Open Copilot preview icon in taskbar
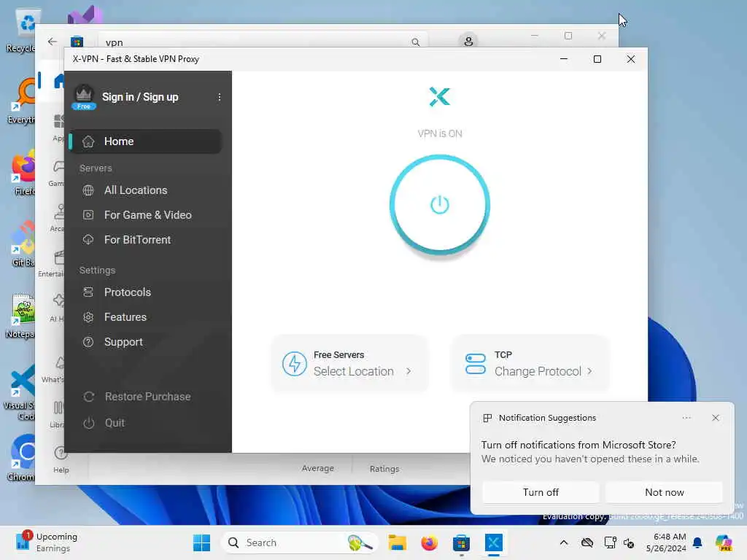The width and height of the screenshot is (747, 560). click(724, 542)
